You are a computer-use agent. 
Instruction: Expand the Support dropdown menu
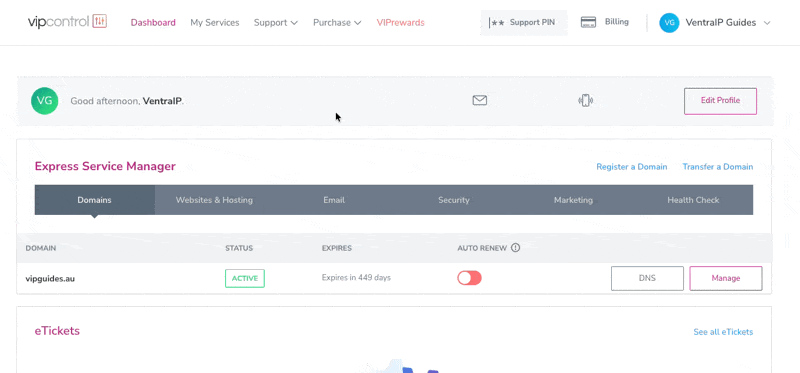click(x=276, y=22)
